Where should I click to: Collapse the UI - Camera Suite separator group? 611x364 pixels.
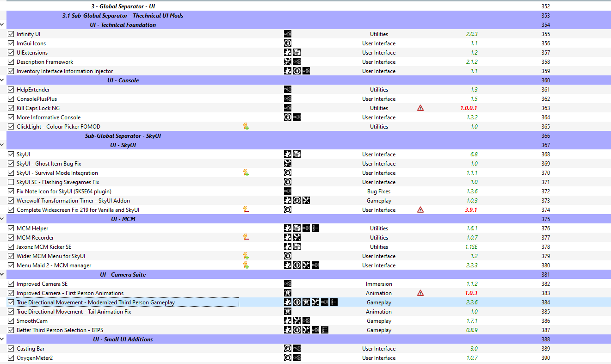point(2,275)
